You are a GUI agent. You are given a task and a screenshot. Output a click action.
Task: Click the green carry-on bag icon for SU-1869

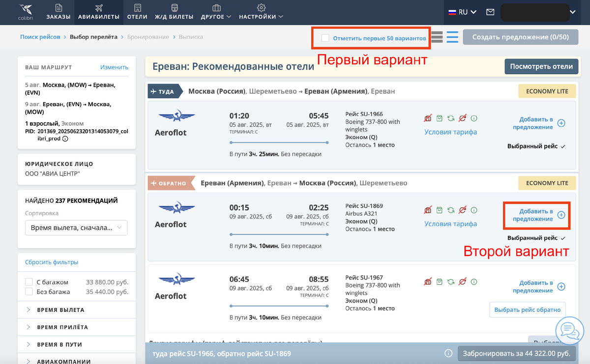click(x=439, y=210)
